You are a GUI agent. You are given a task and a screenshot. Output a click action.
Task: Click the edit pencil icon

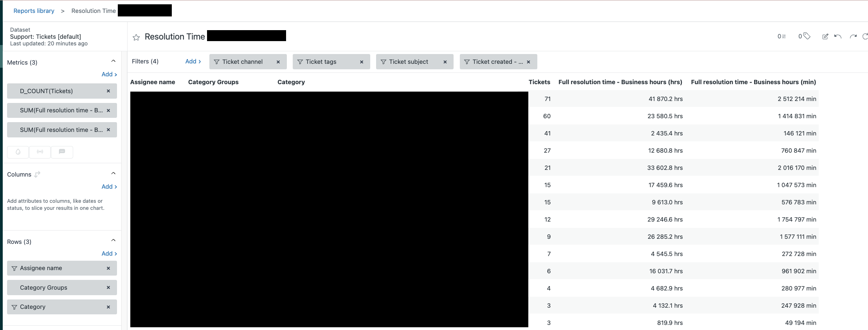(x=825, y=36)
